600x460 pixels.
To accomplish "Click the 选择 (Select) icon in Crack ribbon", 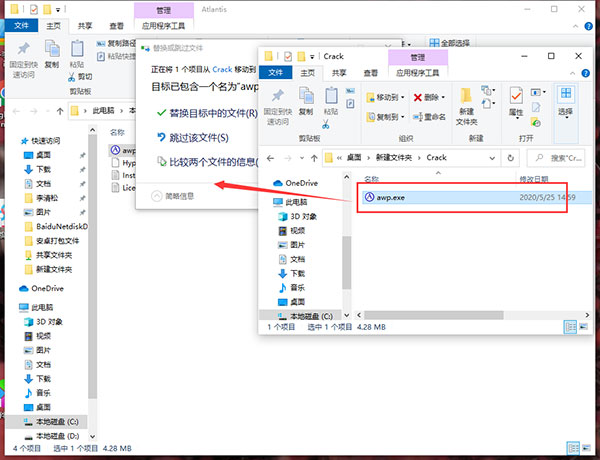I will click(x=565, y=102).
